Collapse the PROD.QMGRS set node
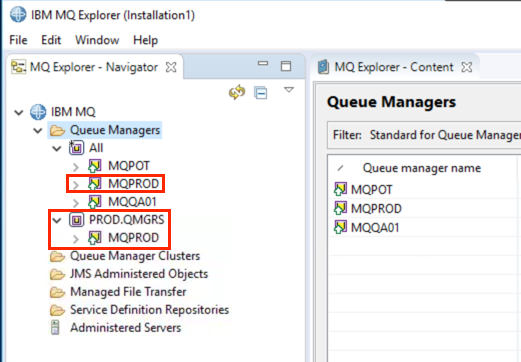 click(x=57, y=220)
